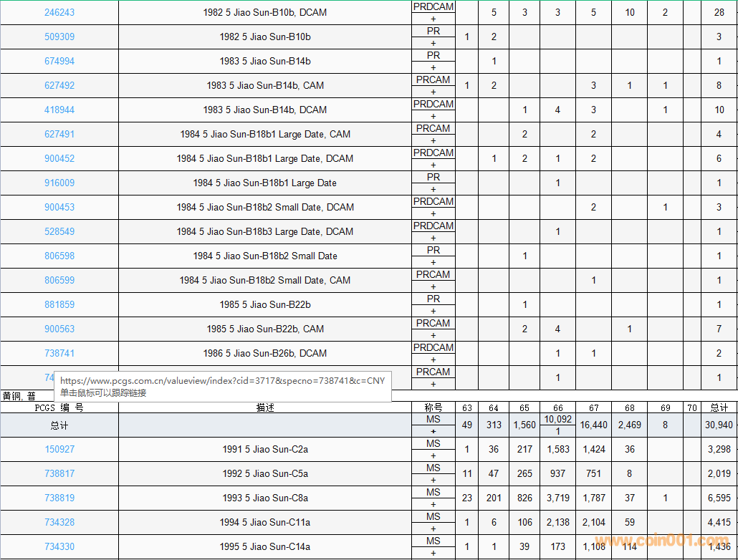Click the 509309 coin link
This screenshot has height=560, width=738.
(59, 37)
